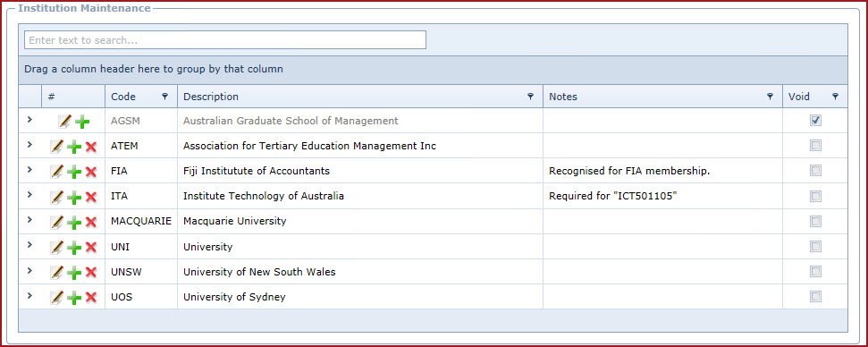This screenshot has width=868, height=347.
Task: Expand the MACQUARIE row chevron
Action: pos(29,220)
